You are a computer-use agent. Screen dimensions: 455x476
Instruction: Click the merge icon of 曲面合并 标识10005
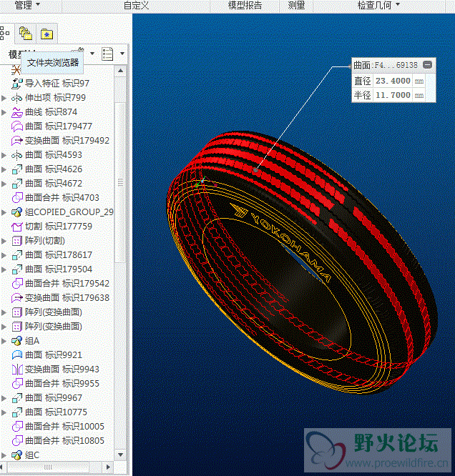(x=17, y=427)
